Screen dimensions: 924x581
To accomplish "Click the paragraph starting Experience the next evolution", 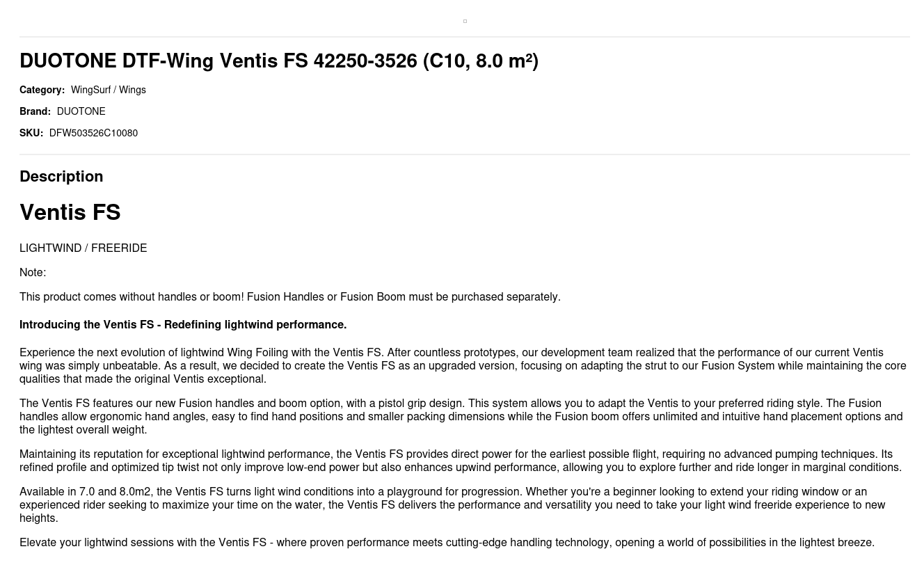I will pos(462,365).
